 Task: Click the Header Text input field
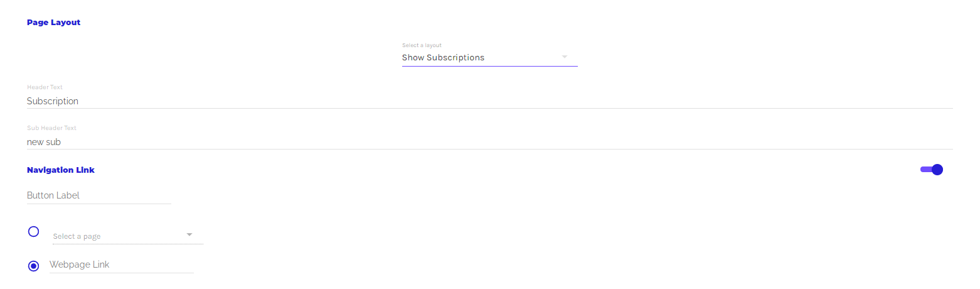489,101
